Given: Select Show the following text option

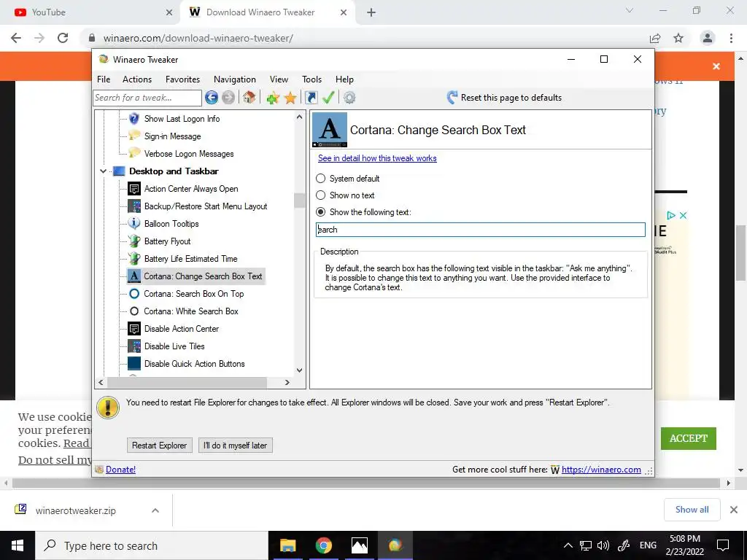Looking at the screenshot, I should (x=321, y=212).
